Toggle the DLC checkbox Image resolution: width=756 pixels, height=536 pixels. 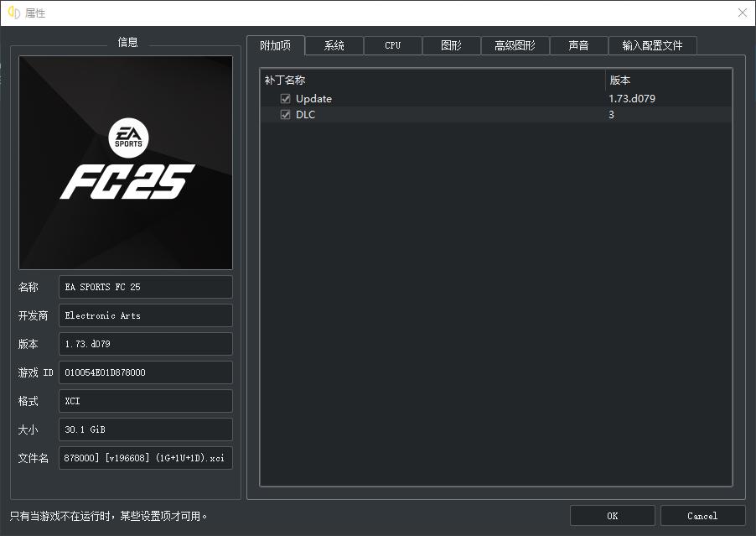coord(286,114)
